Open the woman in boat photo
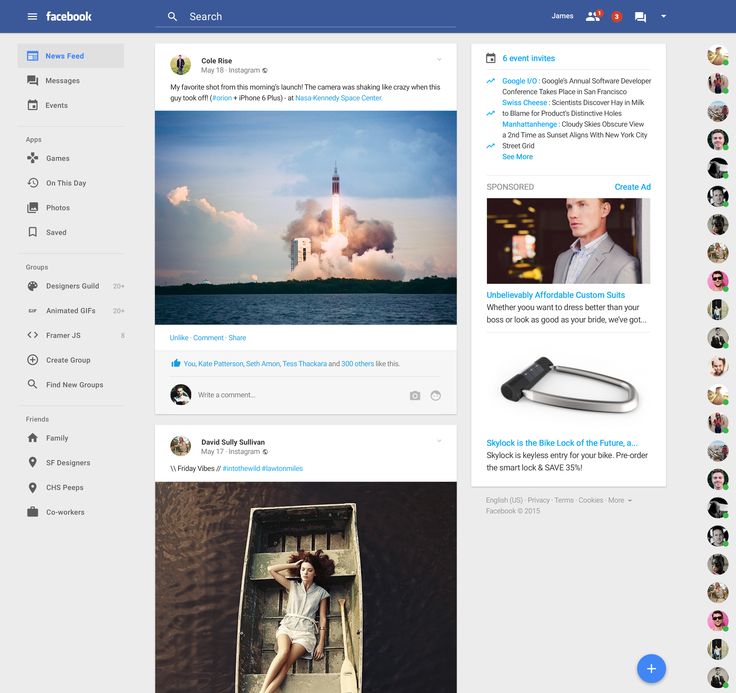 click(306, 587)
